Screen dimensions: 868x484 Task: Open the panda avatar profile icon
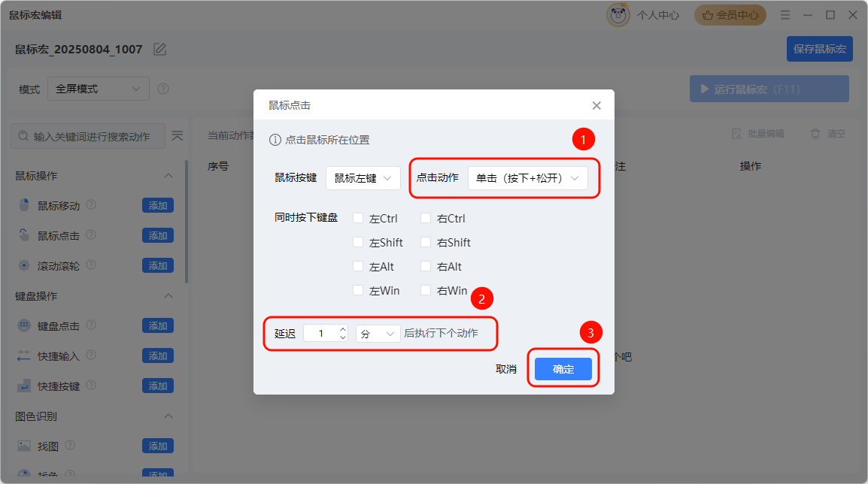618,15
